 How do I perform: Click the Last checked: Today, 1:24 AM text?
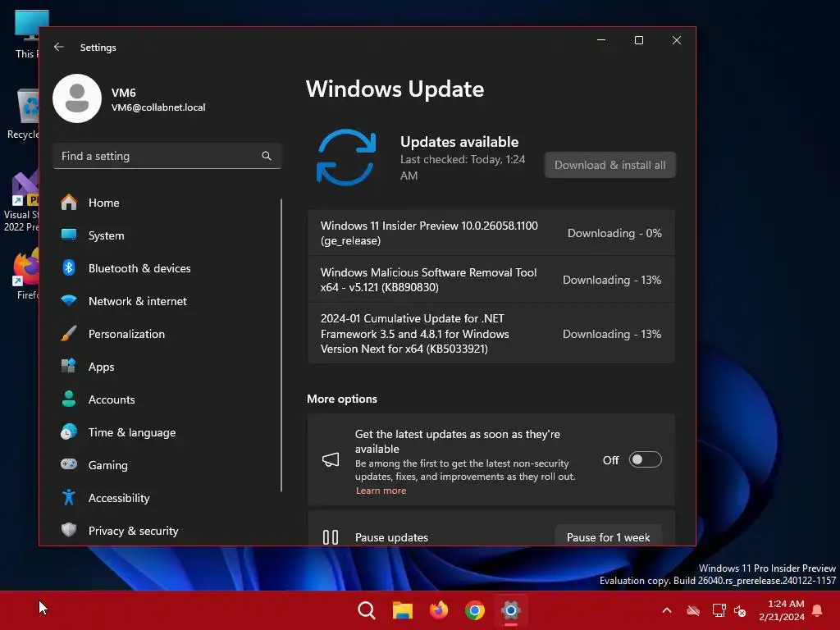coord(463,167)
